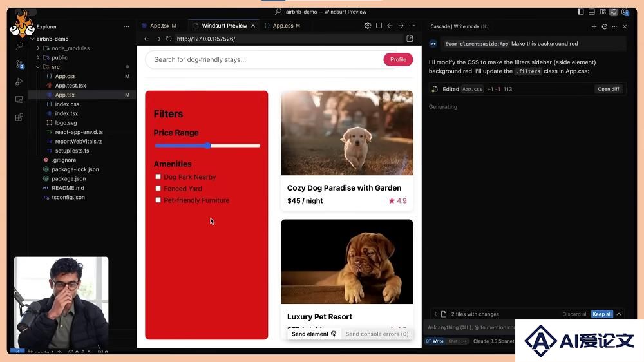This screenshot has height=362, width=644.
Task: Switch to Windsurf Preview tab
Action: pyautogui.click(x=224, y=26)
